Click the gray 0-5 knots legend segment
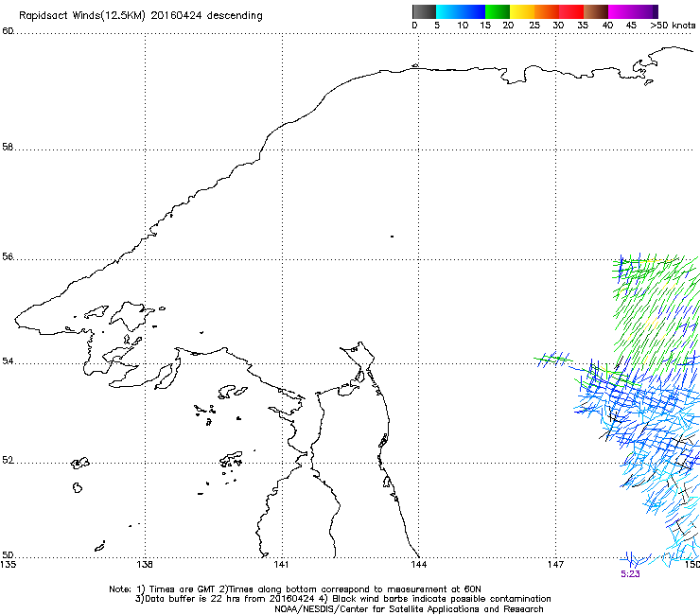700x615 pixels. [424, 11]
